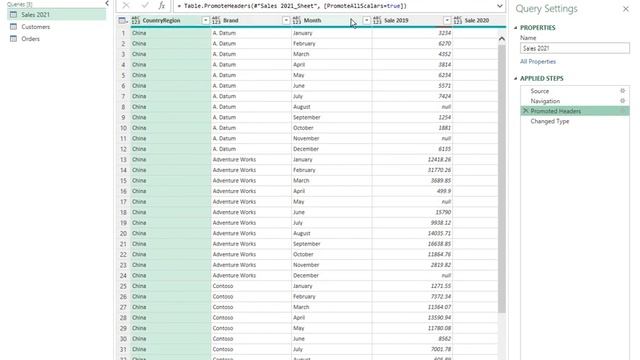
Task: Select the Promoted Headers applied step
Action: (x=575, y=111)
